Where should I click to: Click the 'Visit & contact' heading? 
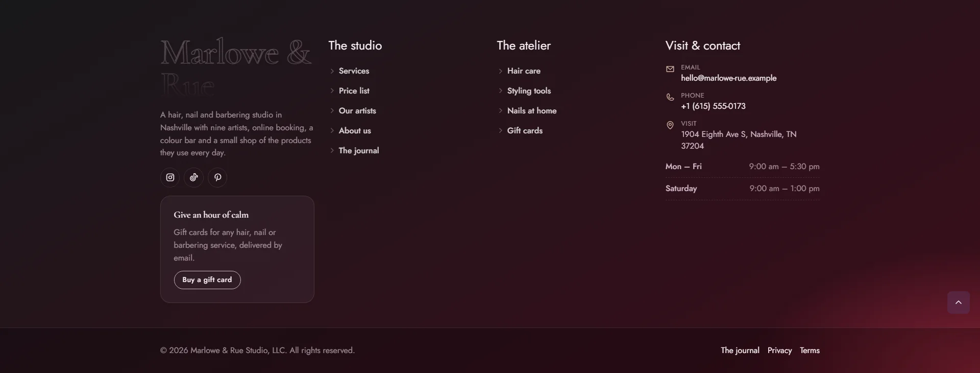pos(703,45)
